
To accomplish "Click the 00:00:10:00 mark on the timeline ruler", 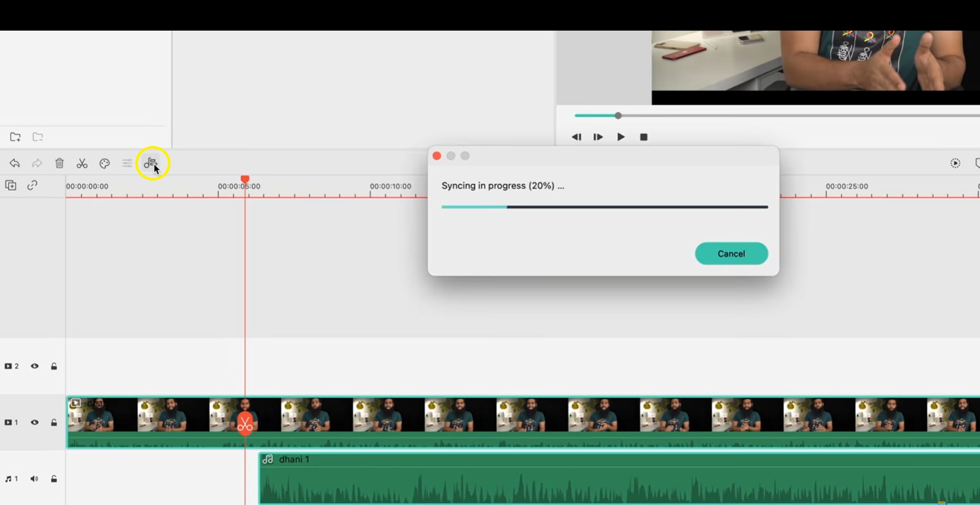I will pos(390,186).
